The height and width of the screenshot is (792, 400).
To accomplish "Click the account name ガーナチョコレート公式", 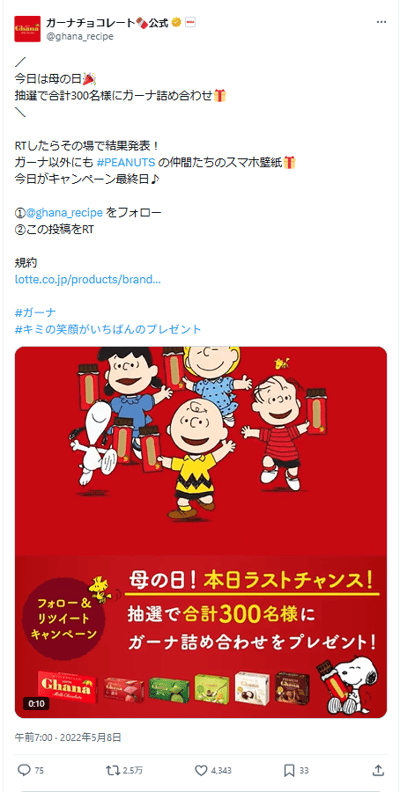I will tap(107, 23).
